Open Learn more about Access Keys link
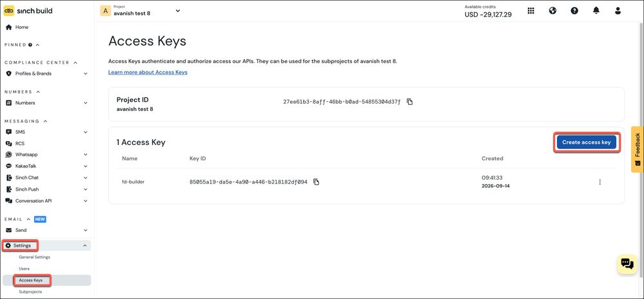 click(148, 72)
